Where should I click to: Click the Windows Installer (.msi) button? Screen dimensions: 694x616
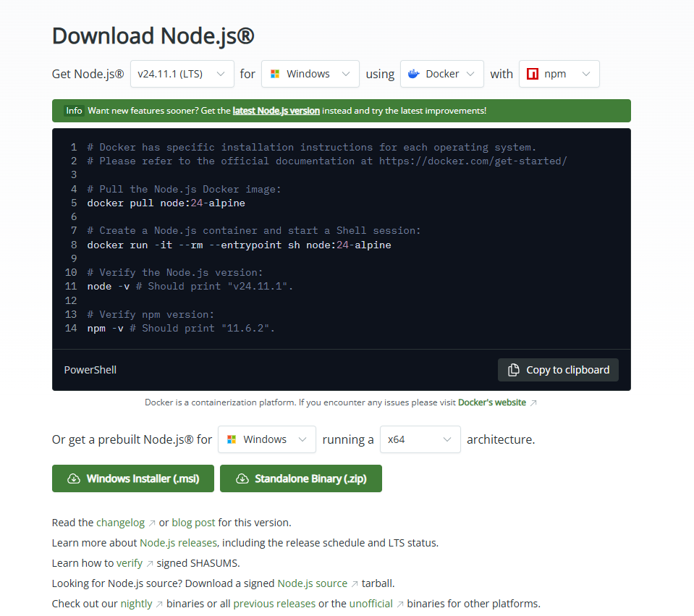pos(132,478)
